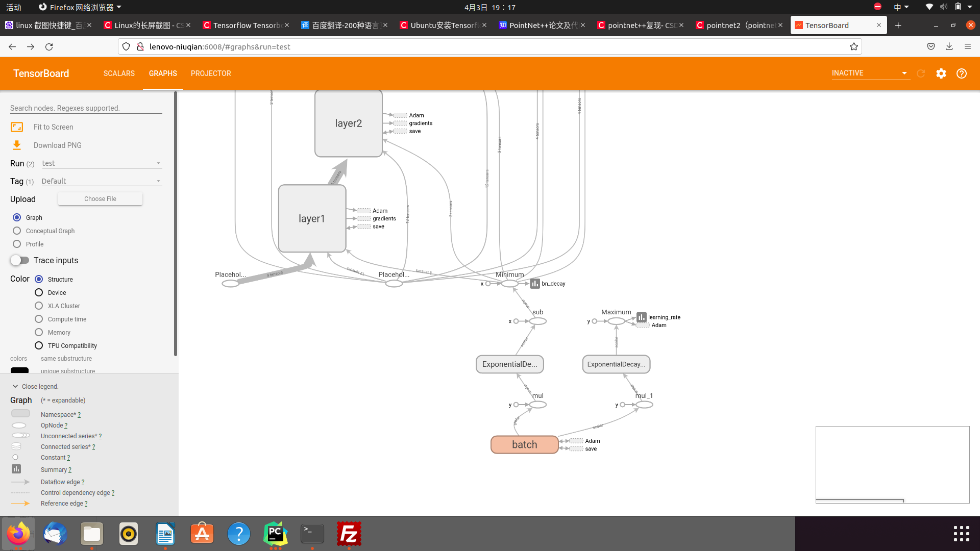Click the sidebar vertical scrollbar

pos(176,224)
